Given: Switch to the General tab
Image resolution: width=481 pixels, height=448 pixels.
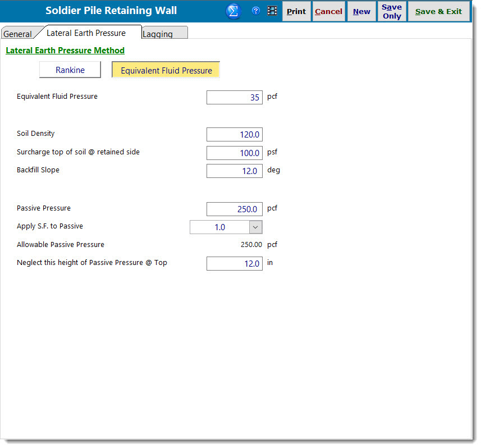Looking at the screenshot, I should pyautogui.click(x=17, y=34).
